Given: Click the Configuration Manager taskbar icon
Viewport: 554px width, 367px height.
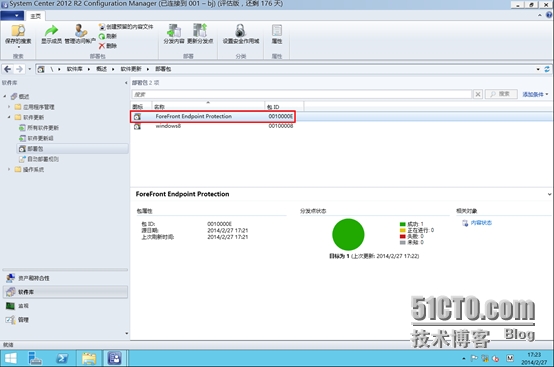Looking at the screenshot, I should (x=114, y=358).
